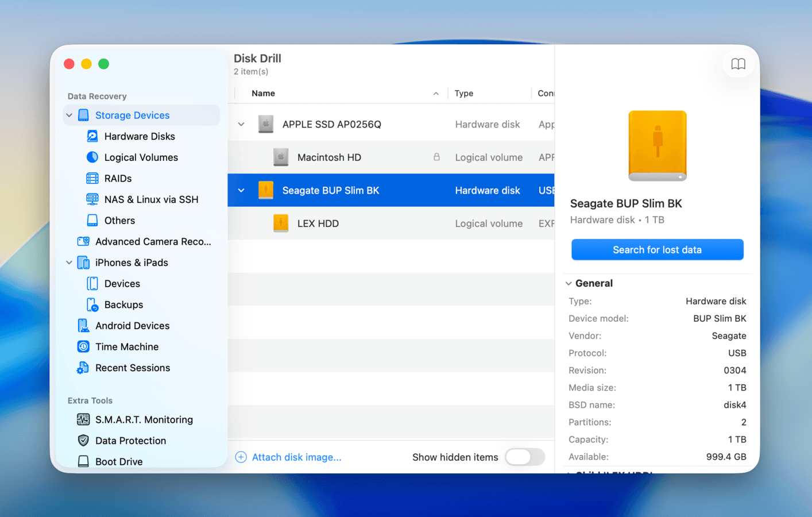The image size is (812, 517).
Task: Click the Backups icon
Action: (92, 304)
